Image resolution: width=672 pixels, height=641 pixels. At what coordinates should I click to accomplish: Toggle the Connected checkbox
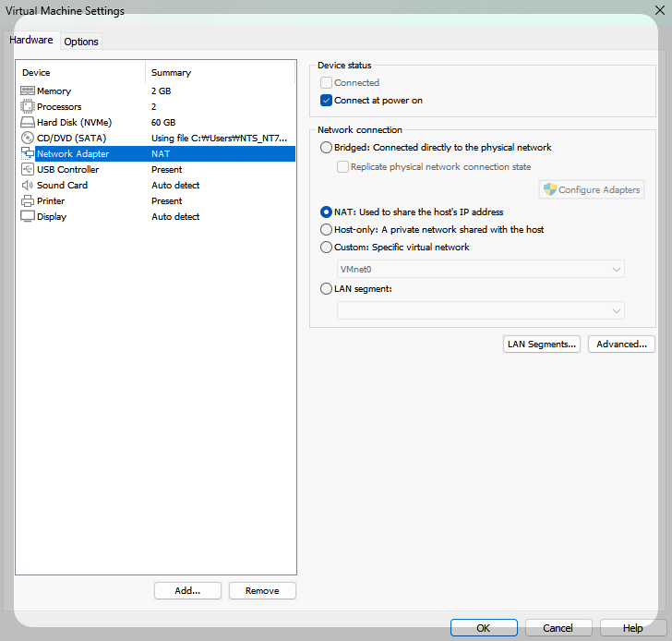click(x=326, y=82)
